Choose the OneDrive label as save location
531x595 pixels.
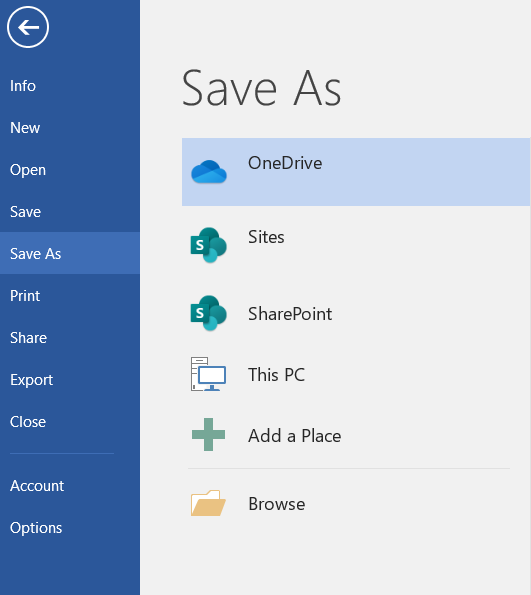coord(285,163)
